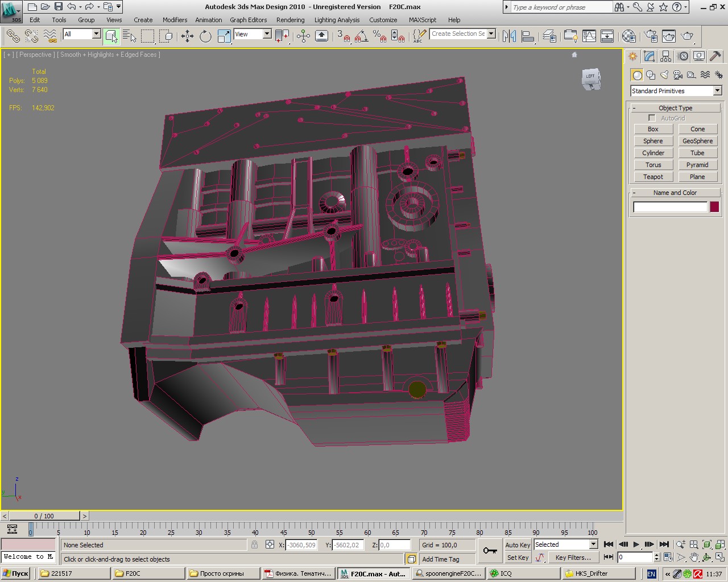The width and height of the screenshot is (728, 582).
Task: Click the GeoSphere primitive button
Action: [697, 141]
